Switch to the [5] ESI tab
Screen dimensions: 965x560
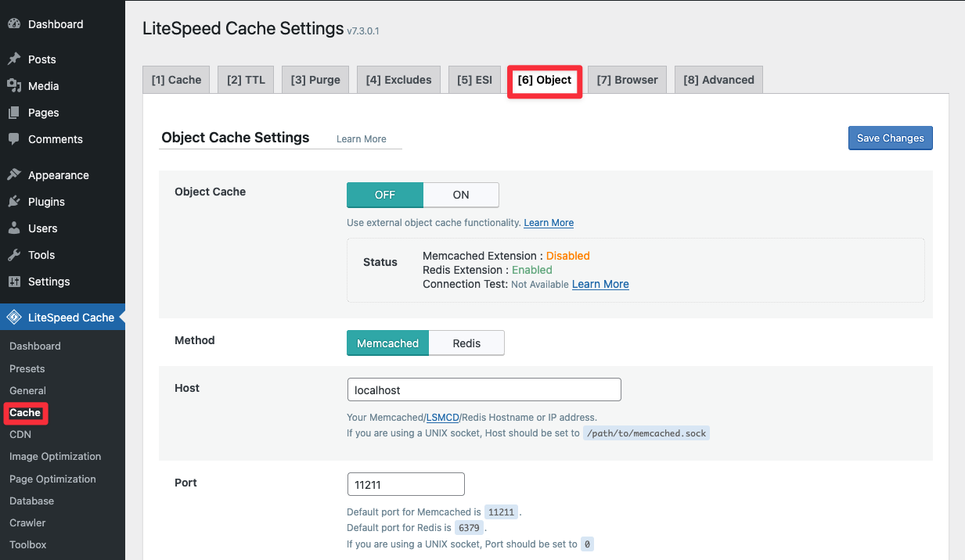tap(475, 80)
